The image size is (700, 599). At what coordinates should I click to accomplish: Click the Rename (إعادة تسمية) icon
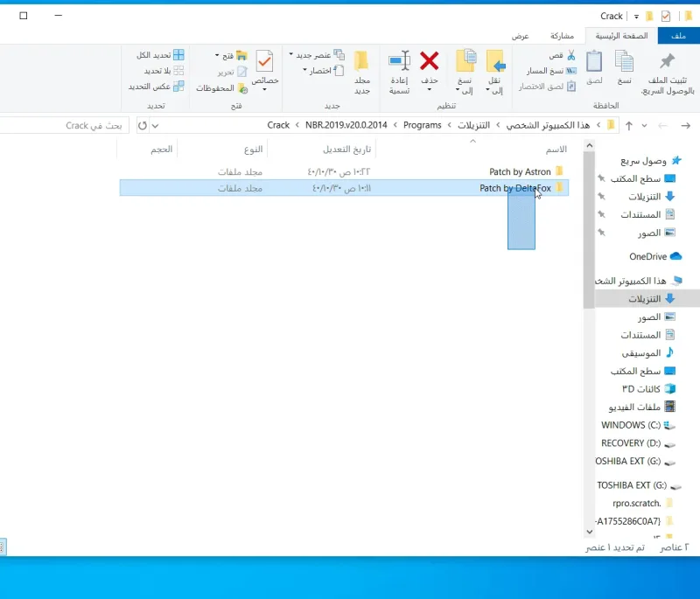(x=399, y=60)
